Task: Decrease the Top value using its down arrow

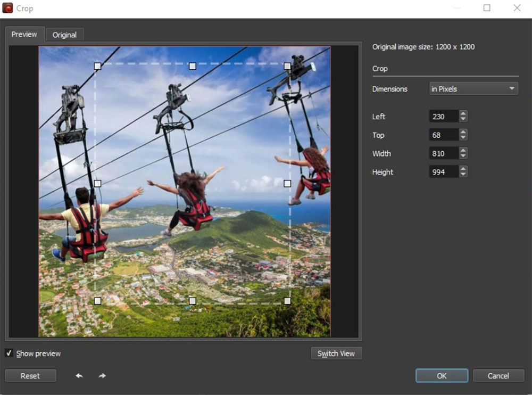Action: pyautogui.click(x=463, y=138)
